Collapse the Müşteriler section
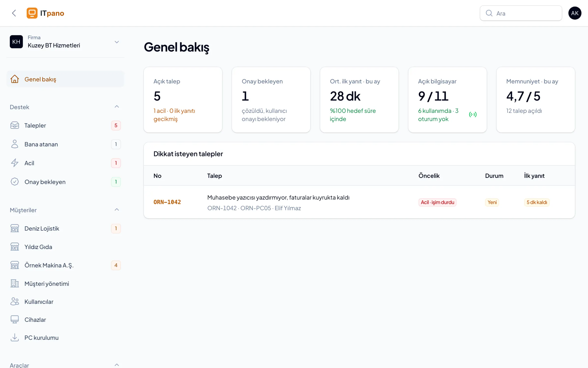 coord(117,210)
